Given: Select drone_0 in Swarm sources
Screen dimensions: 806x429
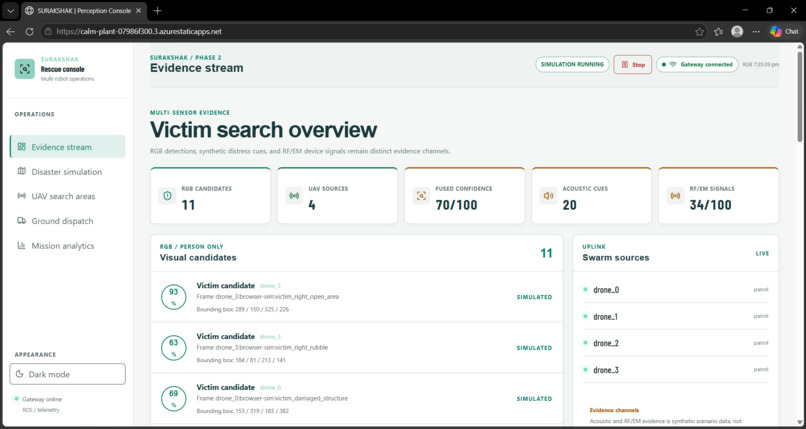Looking at the screenshot, I should click(675, 290).
